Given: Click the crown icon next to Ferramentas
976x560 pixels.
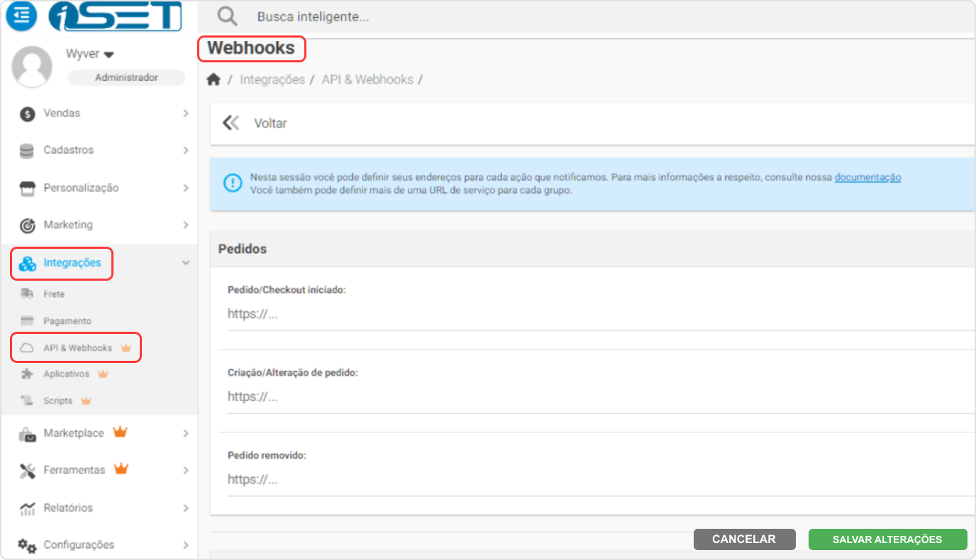Looking at the screenshot, I should (x=121, y=469).
